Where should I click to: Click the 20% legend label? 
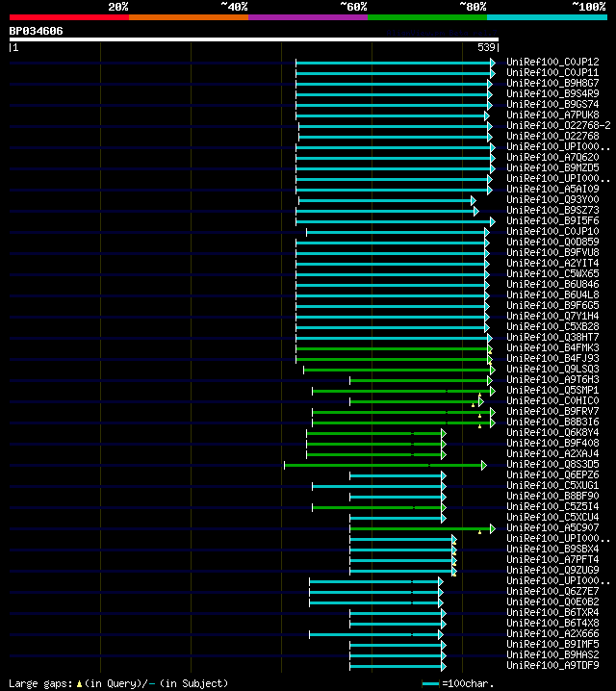(118, 7)
